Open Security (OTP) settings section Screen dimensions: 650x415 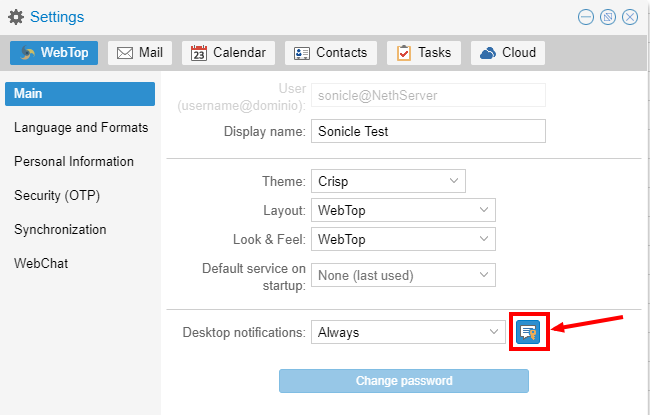(x=57, y=196)
